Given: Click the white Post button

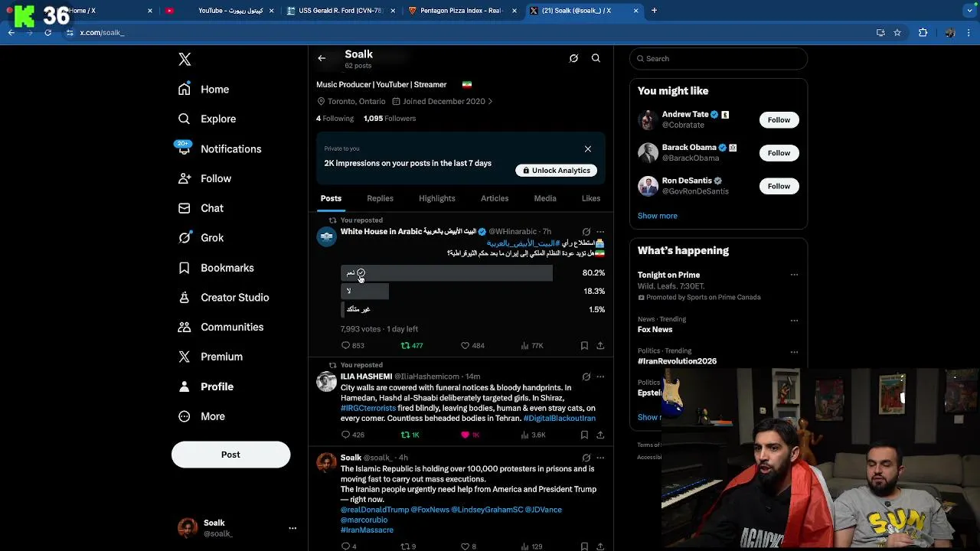Looking at the screenshot, I should (x=230, y=455).
